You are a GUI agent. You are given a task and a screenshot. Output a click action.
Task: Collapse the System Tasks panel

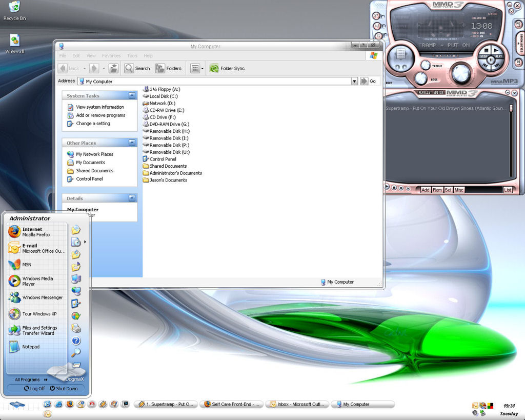(x=132, y=96)
